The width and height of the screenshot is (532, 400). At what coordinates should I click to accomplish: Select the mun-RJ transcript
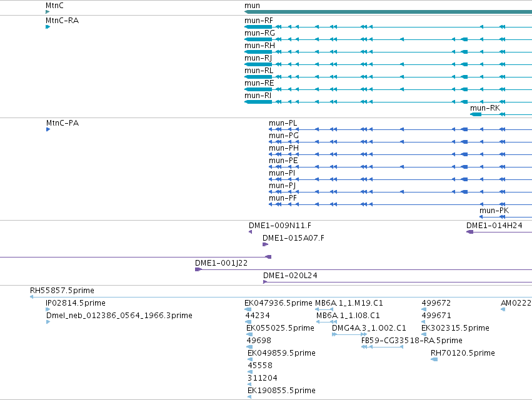click(x=388, y=64)
